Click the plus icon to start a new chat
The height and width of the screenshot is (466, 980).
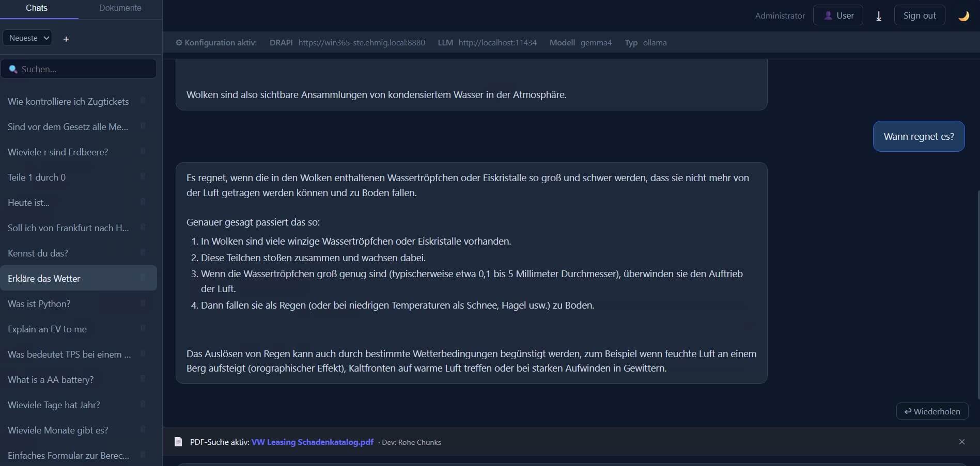(x=66, y=39)
